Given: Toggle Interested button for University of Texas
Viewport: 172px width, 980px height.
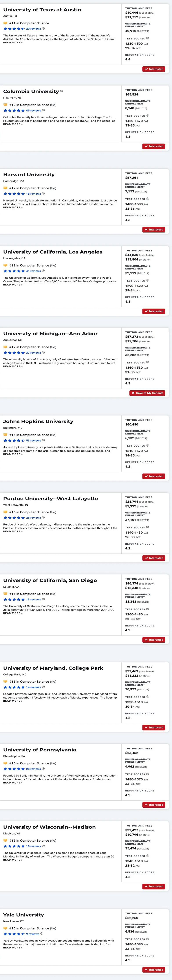Looking at the screenshot, I should pyautogui.click(x=154, y=69).
